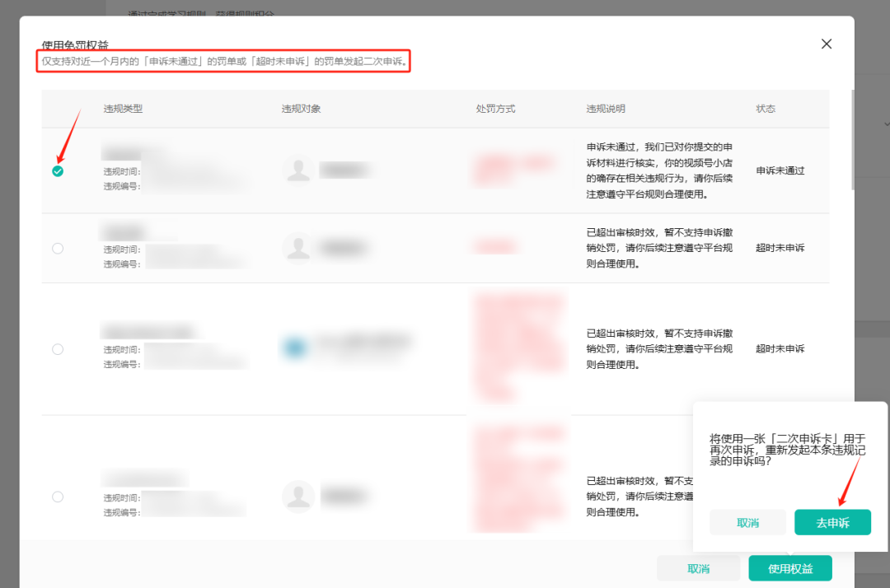
Task: Click 取消 at the bottom of the dialog
Action: (x=698, y=567)
